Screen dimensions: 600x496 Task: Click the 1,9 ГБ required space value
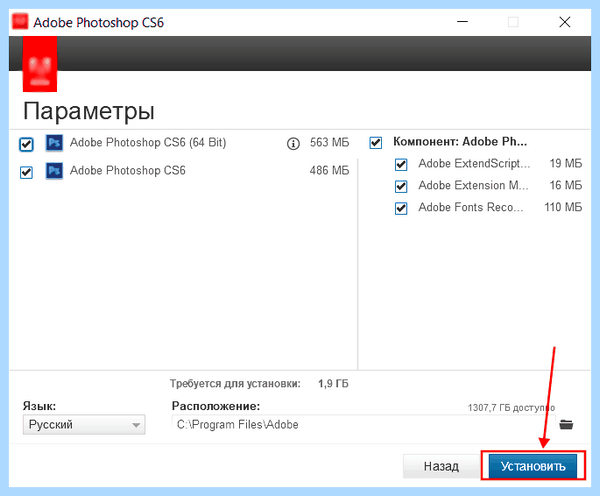tap(333, 383)
